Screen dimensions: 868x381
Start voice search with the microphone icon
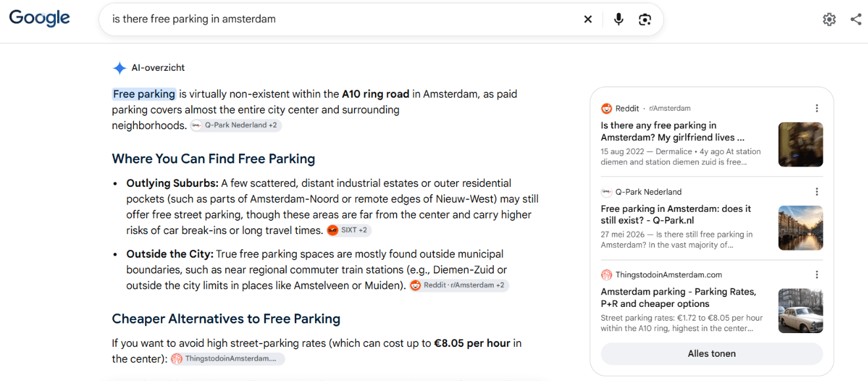(618, 20)
